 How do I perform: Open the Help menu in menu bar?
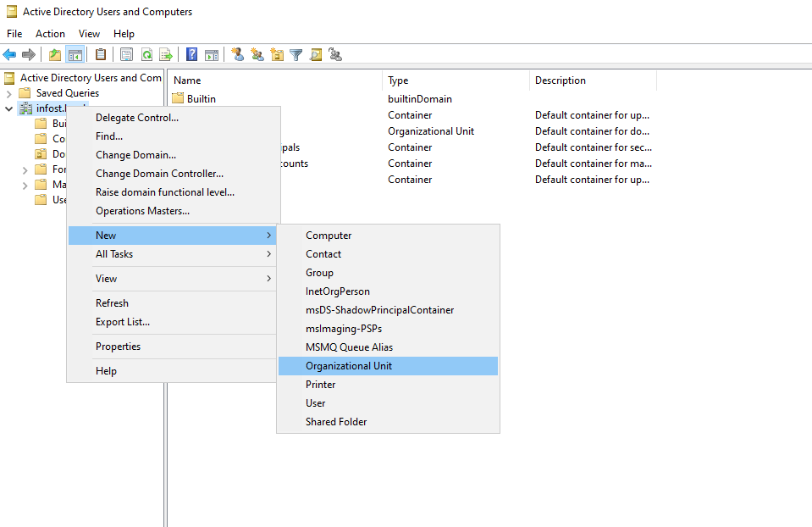[x=124, y=34]
